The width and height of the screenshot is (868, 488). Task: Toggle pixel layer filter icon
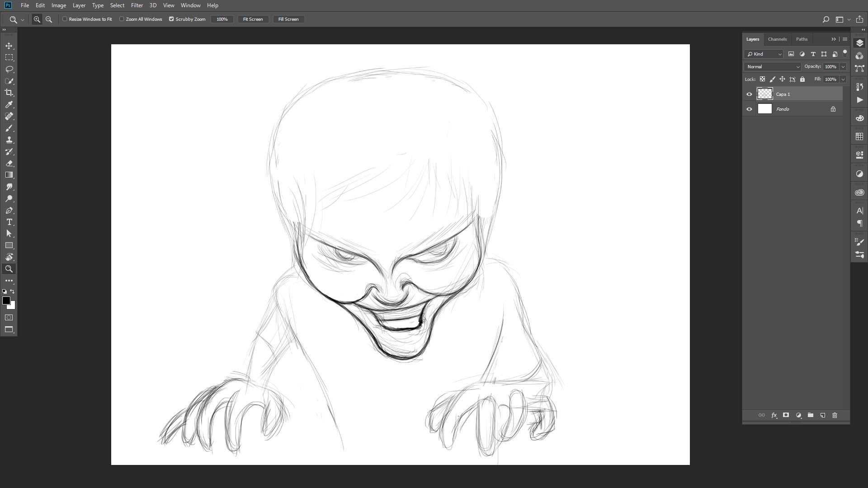click(791, 54)
